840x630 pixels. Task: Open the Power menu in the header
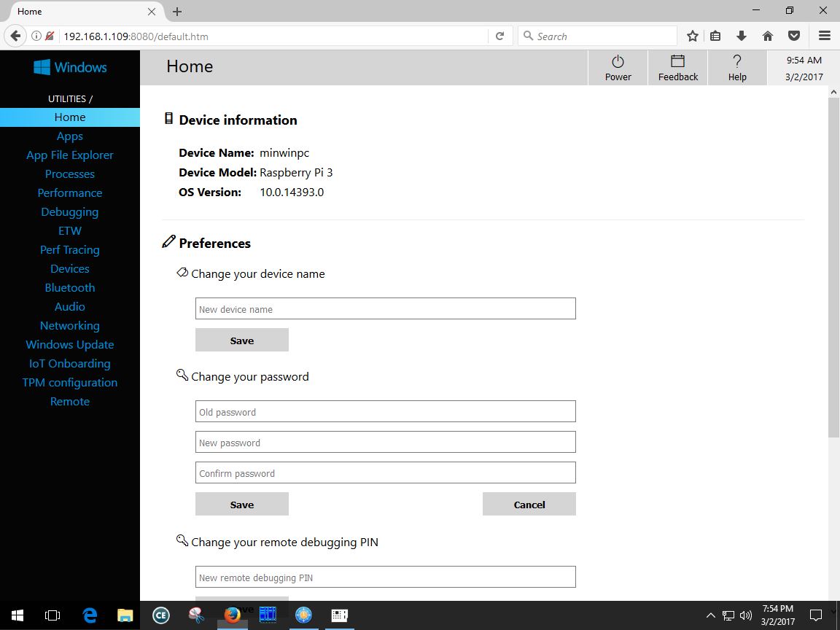tap(618, 68)
